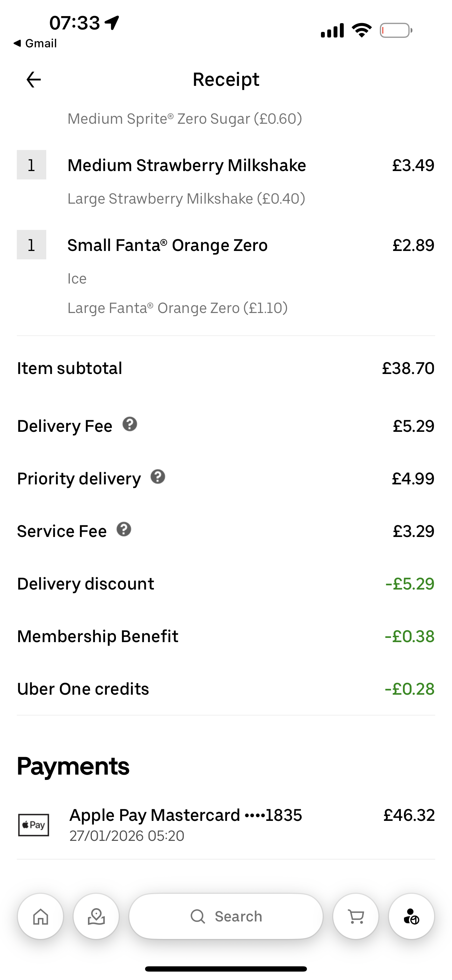Tap quantity box beside Strawberry Milkshake
Screen dimensions: 452x980
[x=32, y=165]
